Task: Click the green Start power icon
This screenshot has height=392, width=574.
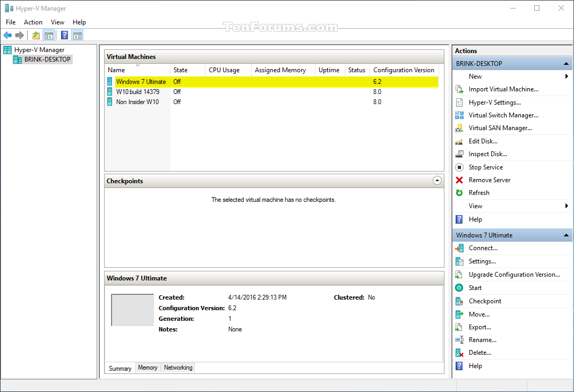Action: [x=459, y=287]
